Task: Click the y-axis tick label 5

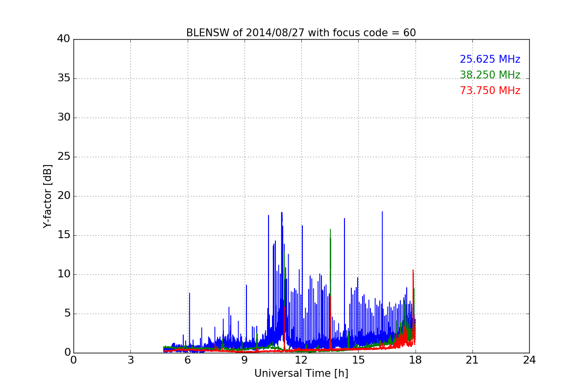Action: [x=67, y=314]
